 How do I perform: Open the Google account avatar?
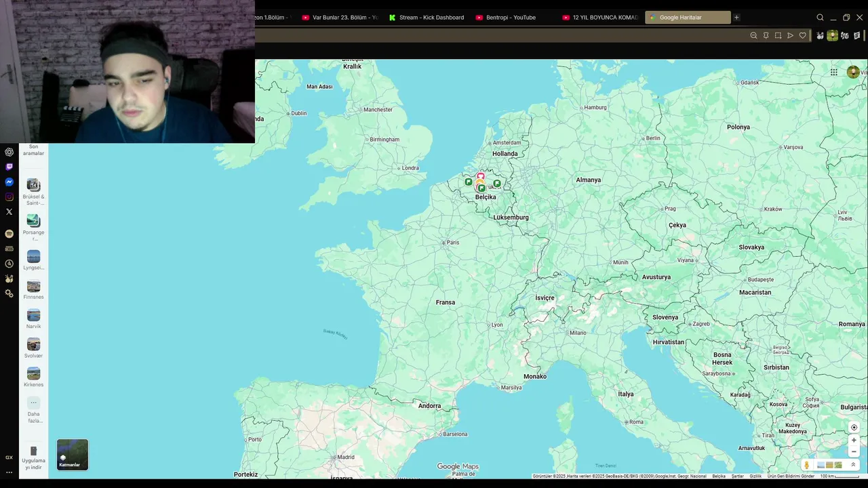click(x=853, y=72)
